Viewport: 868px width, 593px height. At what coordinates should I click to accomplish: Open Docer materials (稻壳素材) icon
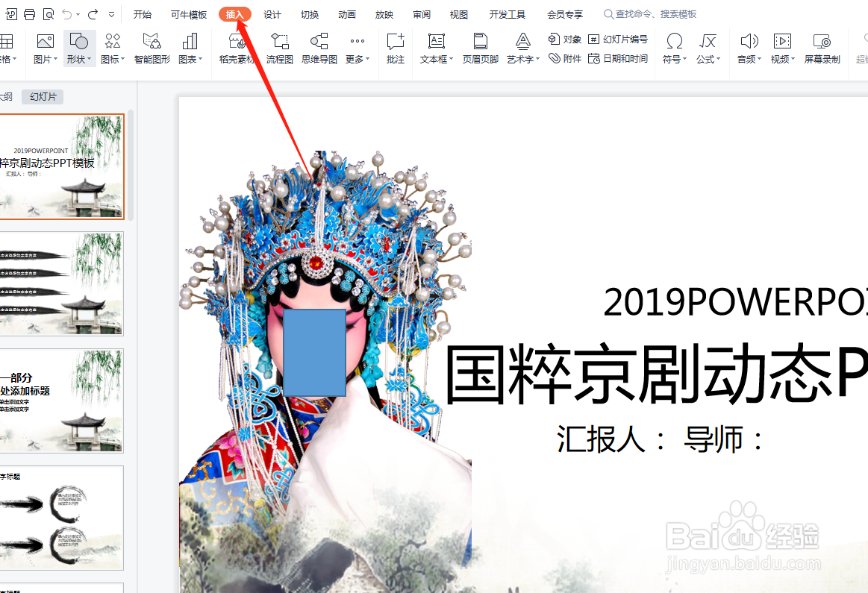(237, 41)
